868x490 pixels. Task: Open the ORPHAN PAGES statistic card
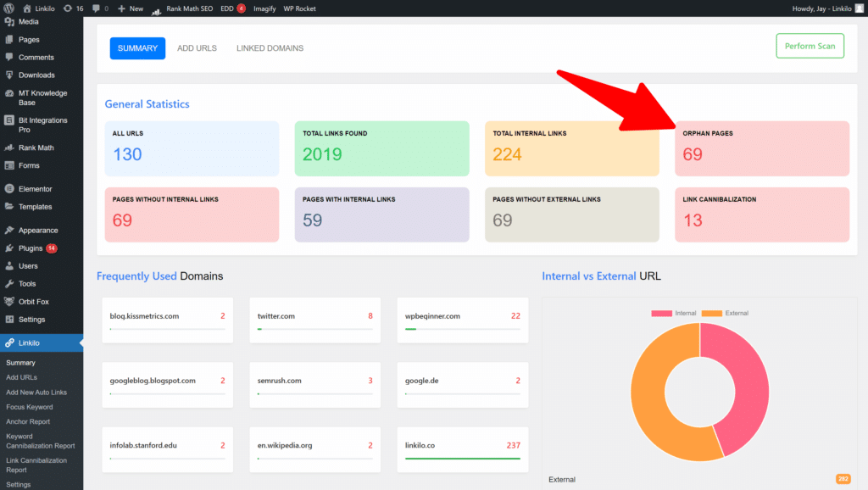[x=762, y=148]
